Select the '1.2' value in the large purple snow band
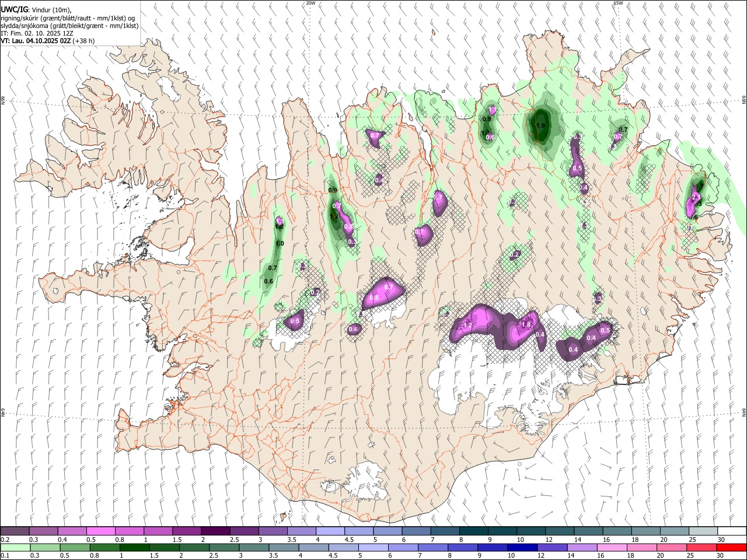Viewport: 747px width, 560px height. click(x=467, y=325)
